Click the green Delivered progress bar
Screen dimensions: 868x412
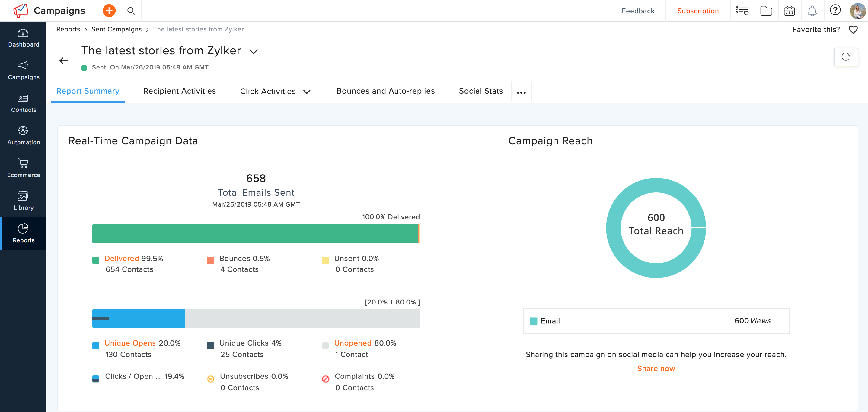pyautogui.click(x=255, y=234)
